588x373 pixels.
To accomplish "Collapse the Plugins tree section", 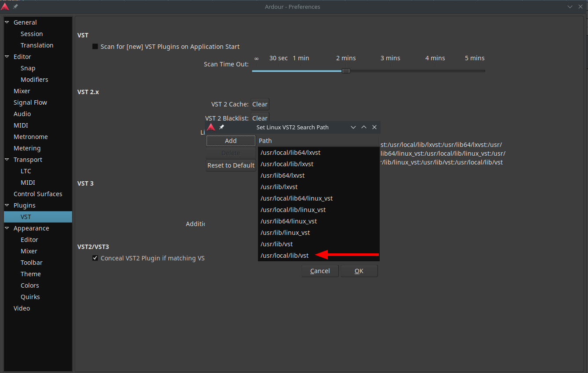I will point(7,205).
